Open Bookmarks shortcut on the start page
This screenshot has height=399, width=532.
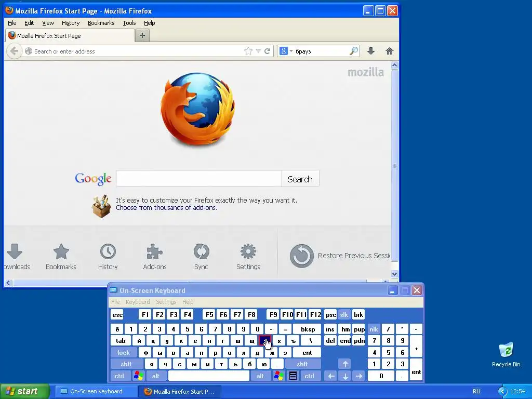tap(61, 257)
